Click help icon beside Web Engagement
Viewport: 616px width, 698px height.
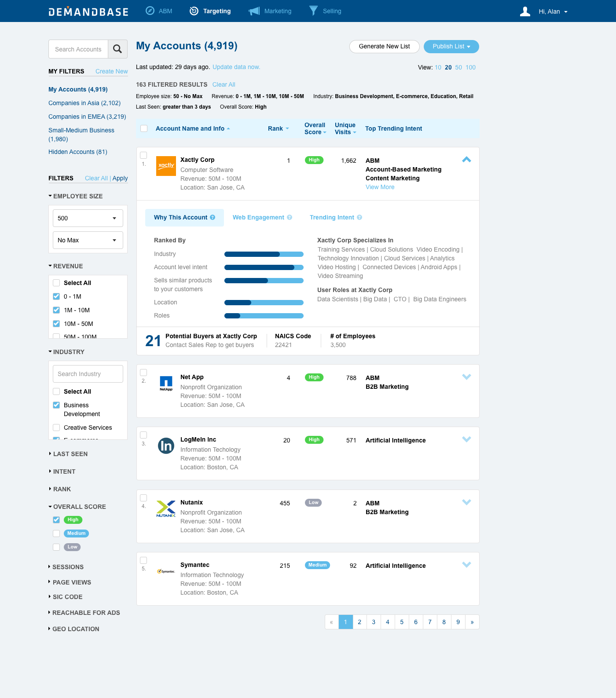click(x=290, y=217)
